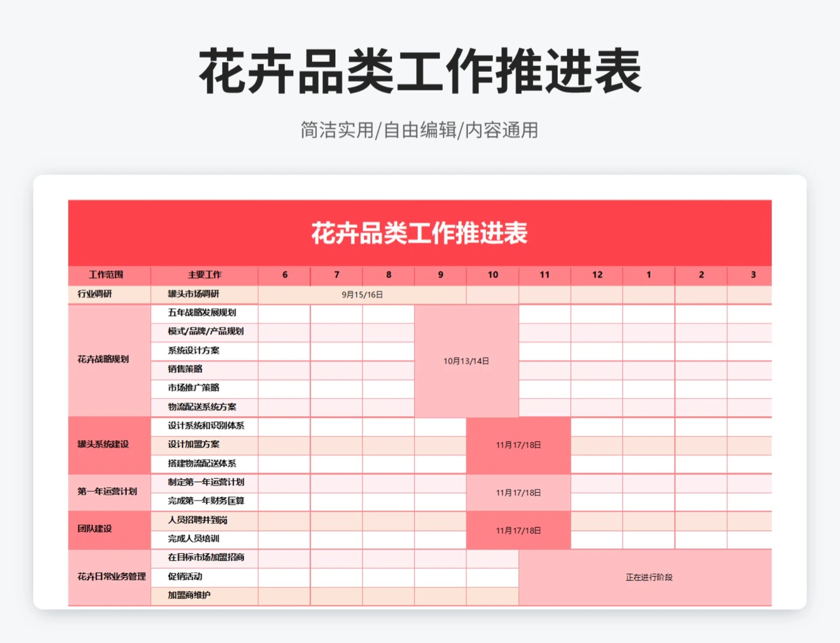This screenshot has width=840, height=643.
Task: Select the 主要工作 header cell
Action: (x=204, y=275)
